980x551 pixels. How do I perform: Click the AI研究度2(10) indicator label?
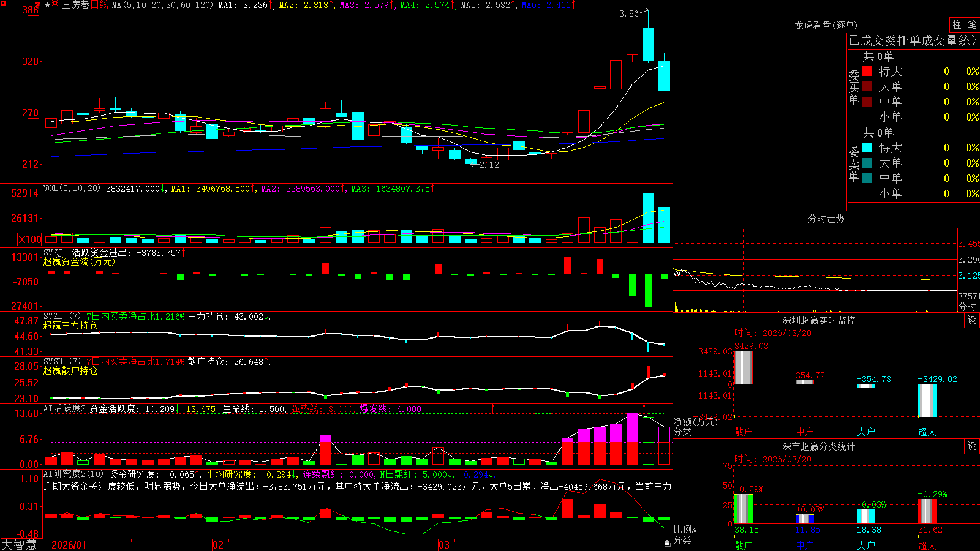(x=73, y=474)
